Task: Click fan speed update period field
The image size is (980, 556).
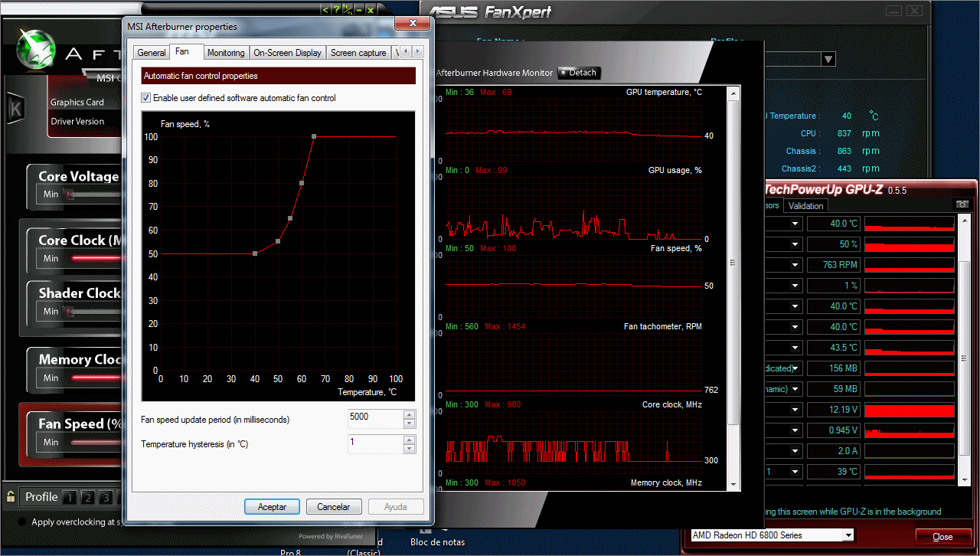Action: click(374, 419)
